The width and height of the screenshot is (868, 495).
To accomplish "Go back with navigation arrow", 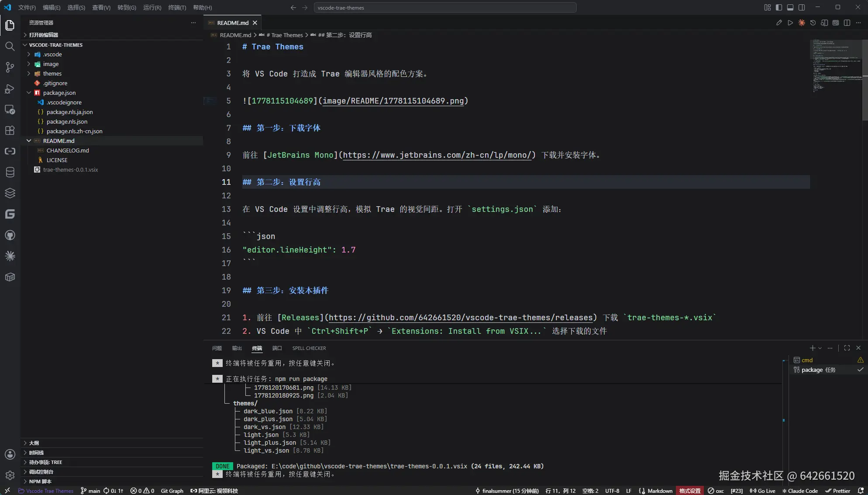I will [x=293, y=7].
